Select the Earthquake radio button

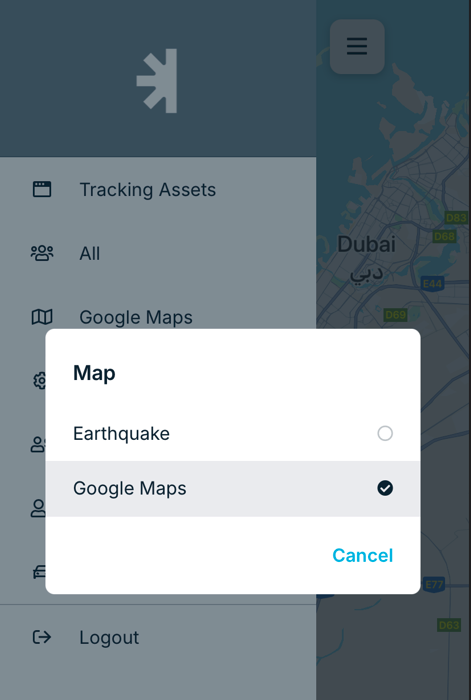click(385, 433)
